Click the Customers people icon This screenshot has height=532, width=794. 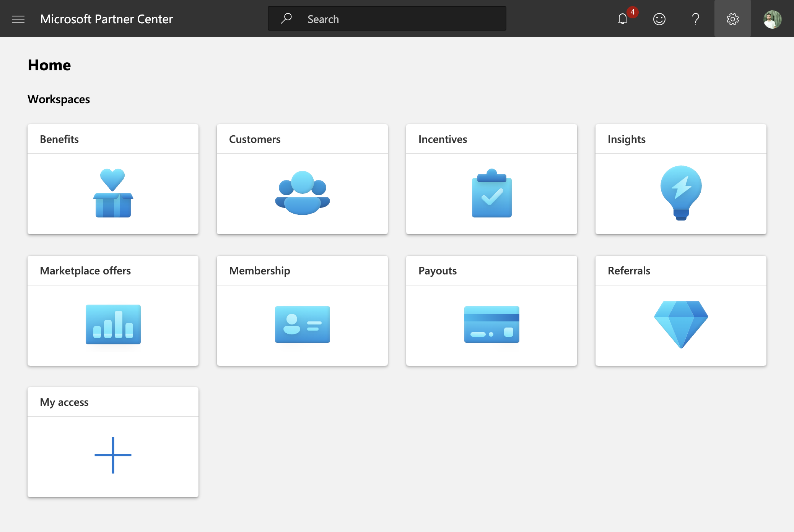(303, 193)
